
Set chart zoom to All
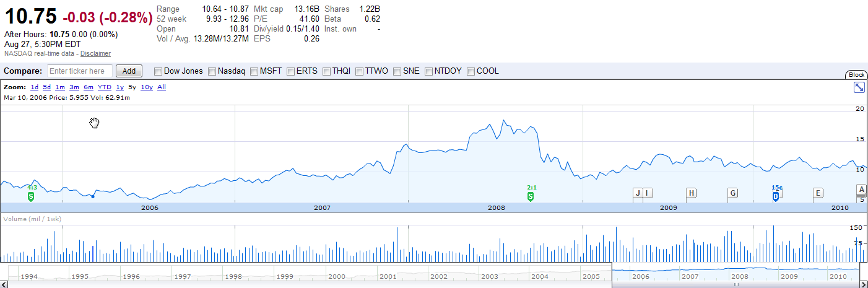(x=162, y=87)
